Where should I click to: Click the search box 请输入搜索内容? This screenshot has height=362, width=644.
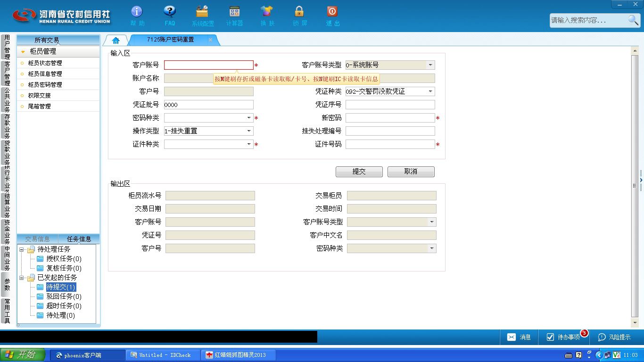point(588,20)
